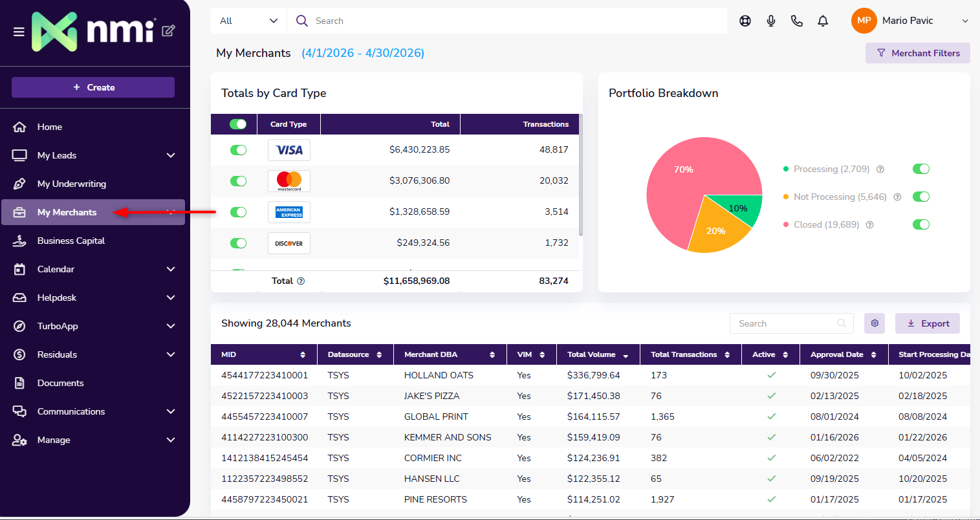This screenshot has height=520, width=980.
Task: Open notifications bell icon
Action: click(x=823, y=21)
